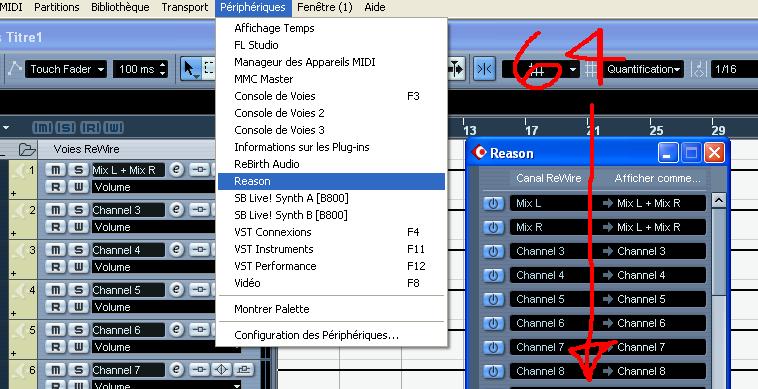This screenshot has height=389, width=758.
Task: Click the Canal ReWire column header
Action: (549, 178)
